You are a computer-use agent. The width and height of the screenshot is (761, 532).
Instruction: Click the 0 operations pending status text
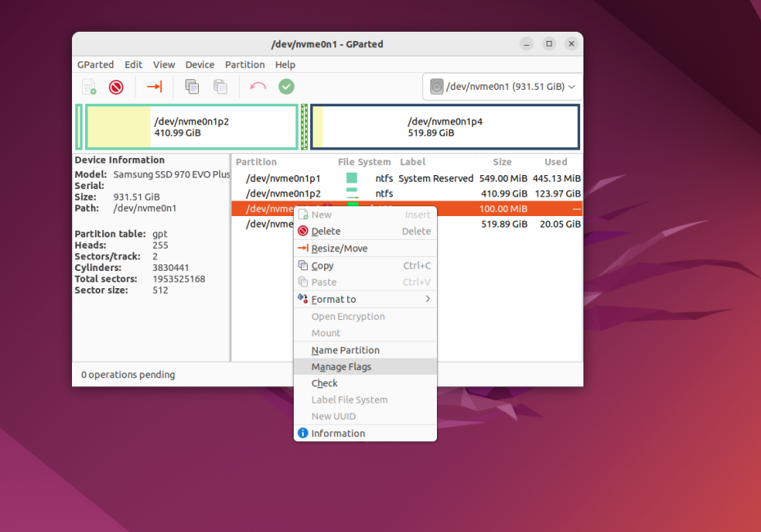pyautogui.click(x=128, y=375)
